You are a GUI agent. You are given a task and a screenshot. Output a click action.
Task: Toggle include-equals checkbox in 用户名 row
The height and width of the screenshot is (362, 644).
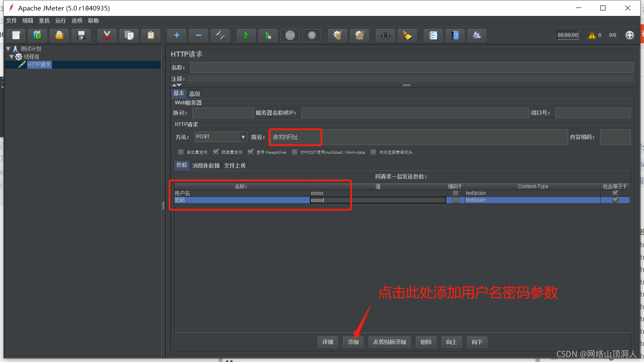click(x=615, y=193)
